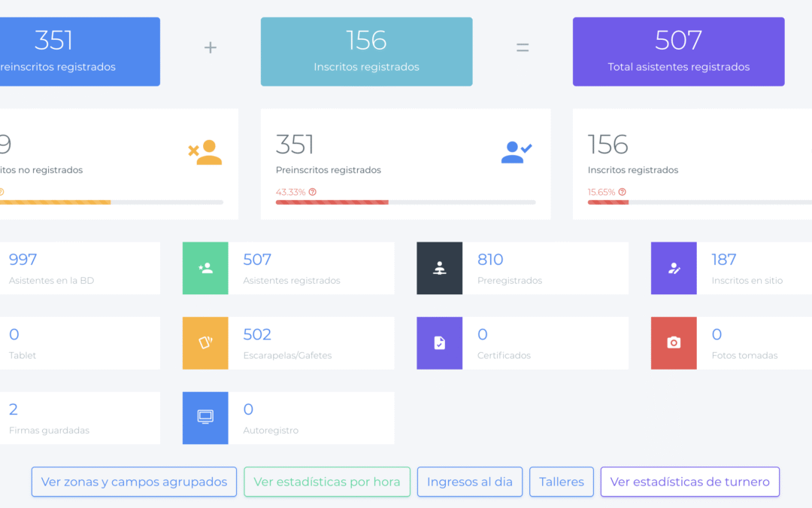Click the Ingresos al dia button
The image size is (812, 508).
point(470,482)
